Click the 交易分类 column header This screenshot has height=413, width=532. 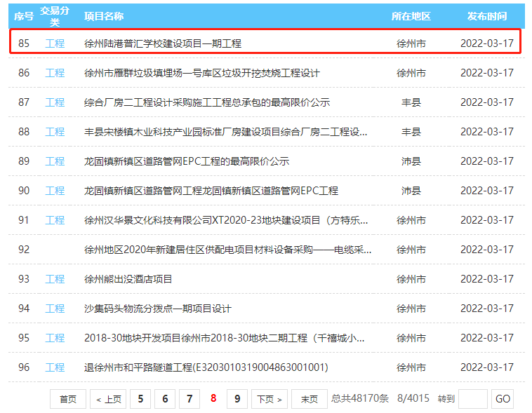[x=55, y=16]
